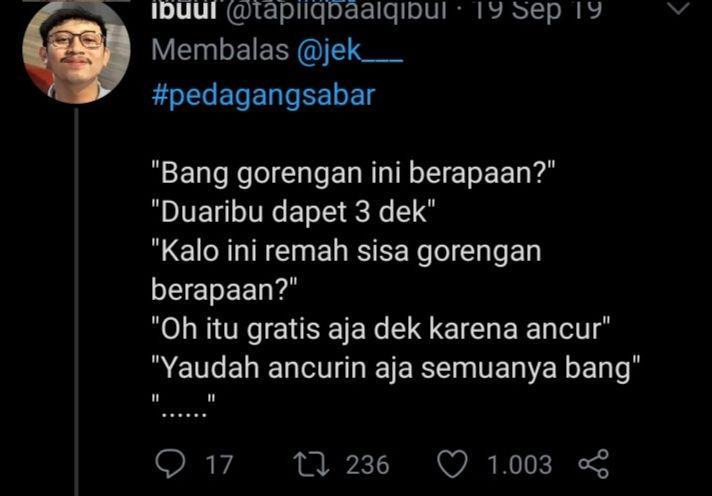
Task: Open the #pedagangsabar hashtag
Action: tap(264, 96)
